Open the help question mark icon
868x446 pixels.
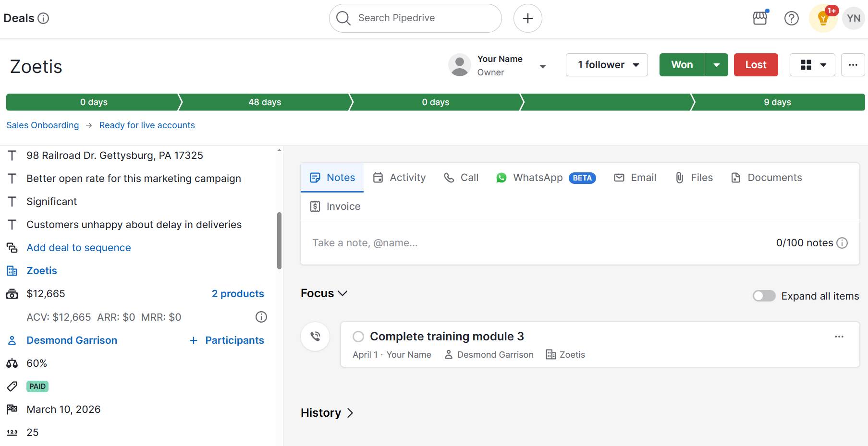pyautogui.click(x=791, y=18)
